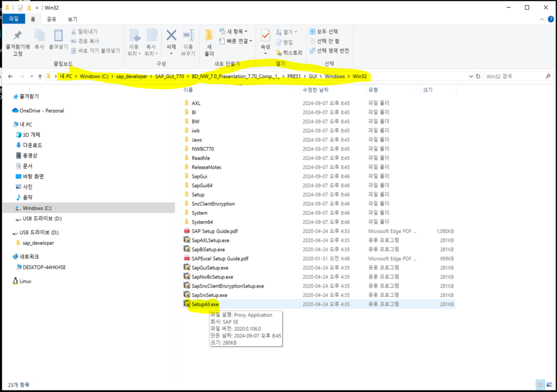Click Select all (모두 선택)
557x392 pixels.
[x=324, y=32]
